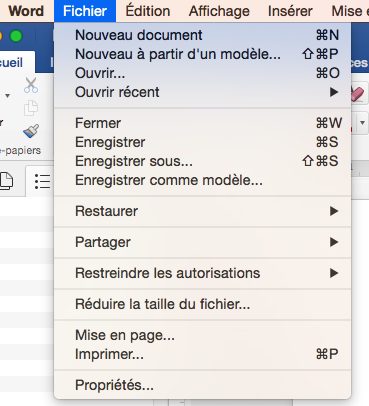369x406 pixels.
Task: Expand the Ouvrir récent submenu
Action: tap(202, 92)
